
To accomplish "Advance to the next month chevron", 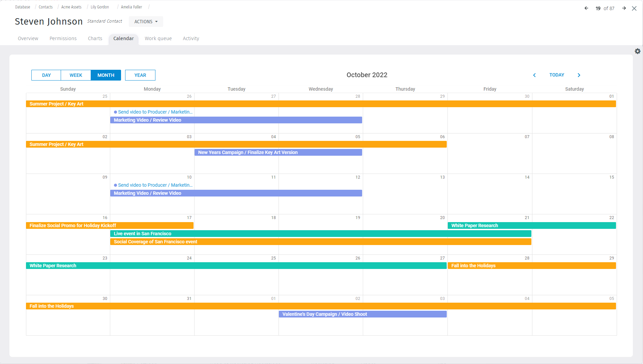I will coord(579,75).
